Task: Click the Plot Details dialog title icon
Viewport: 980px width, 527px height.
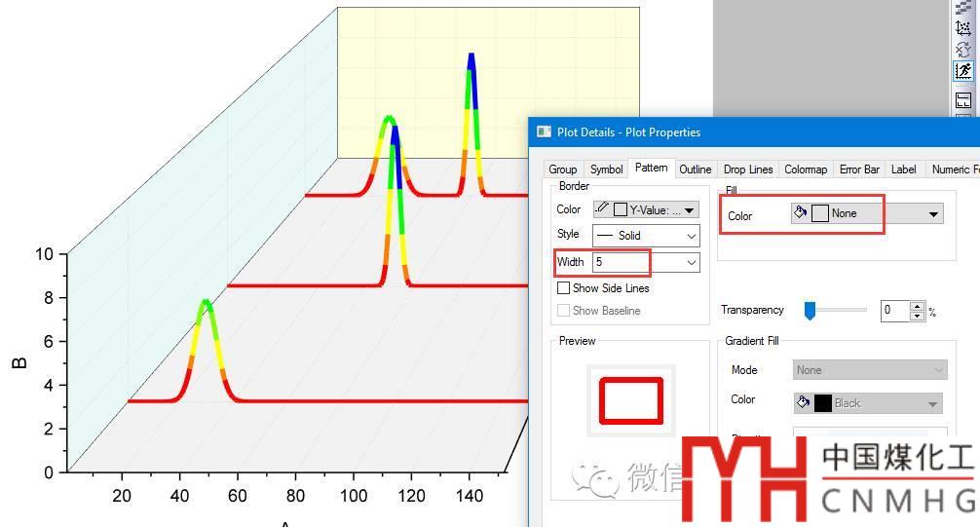Action: (545, 132)
